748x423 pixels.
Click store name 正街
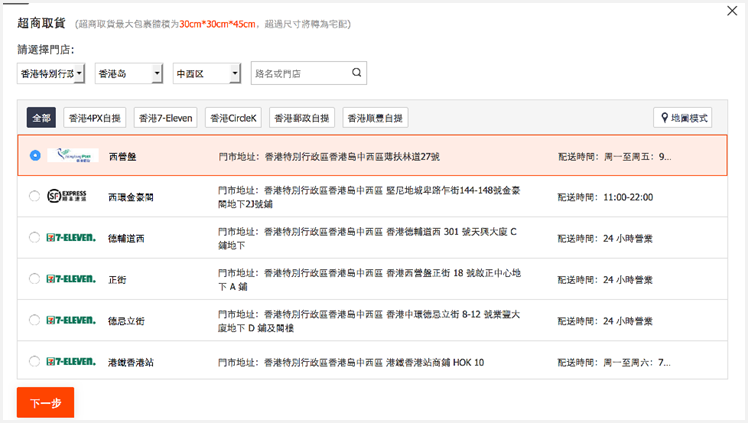click(117, 280)
